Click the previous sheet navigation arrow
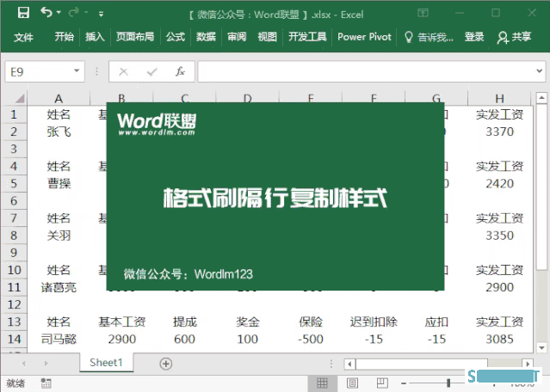The image size is (550, 392). [24, 364]
